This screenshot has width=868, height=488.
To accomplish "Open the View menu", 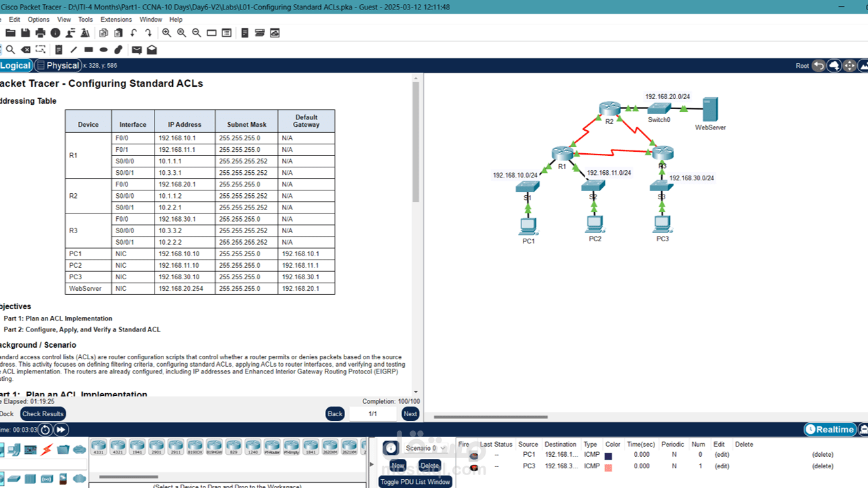I will (64, 20).
